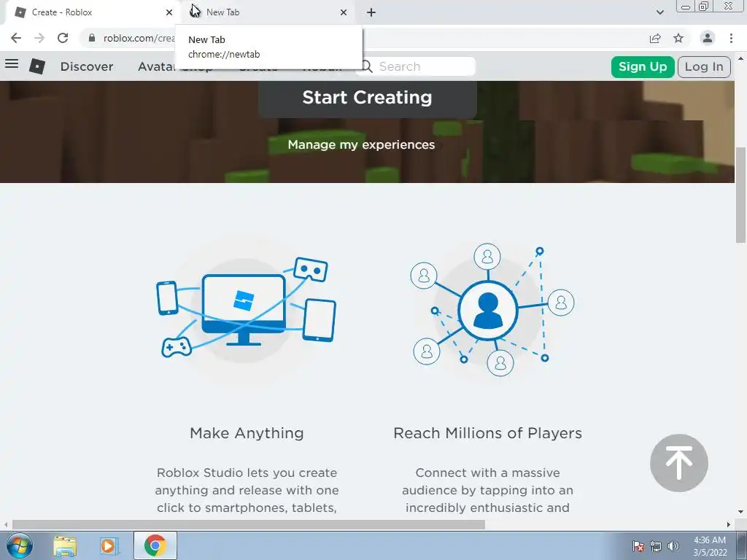Click the network tray icon
747x560 pixels.
(656, 546)
